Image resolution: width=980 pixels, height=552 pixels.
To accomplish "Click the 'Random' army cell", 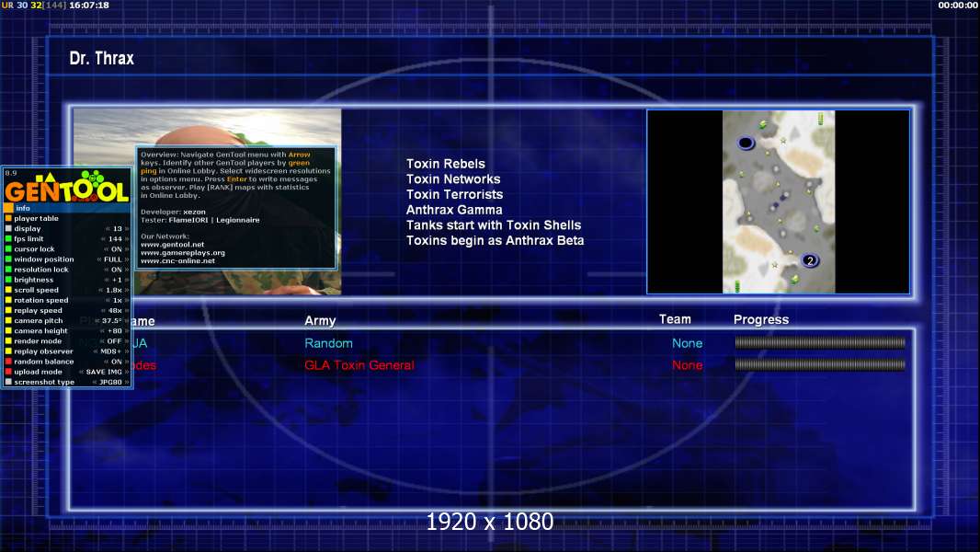I will (x=329, y=343).
